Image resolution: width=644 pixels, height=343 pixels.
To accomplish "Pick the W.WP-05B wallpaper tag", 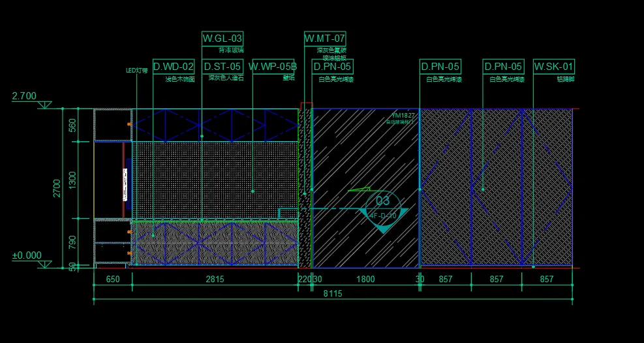I will pyautogui.click(x=273, y=67).
